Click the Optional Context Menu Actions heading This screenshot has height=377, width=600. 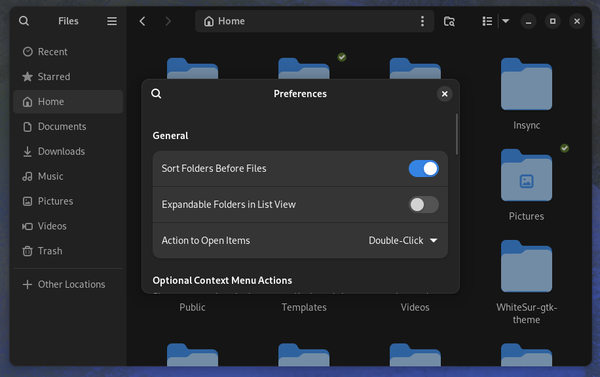pos(222,281)
